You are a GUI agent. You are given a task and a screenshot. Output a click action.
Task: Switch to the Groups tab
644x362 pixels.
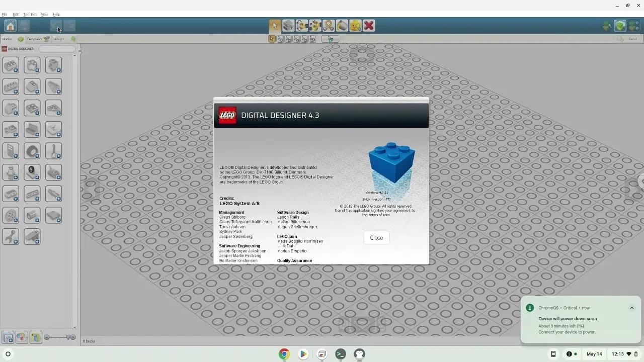(x=64, y=39)
